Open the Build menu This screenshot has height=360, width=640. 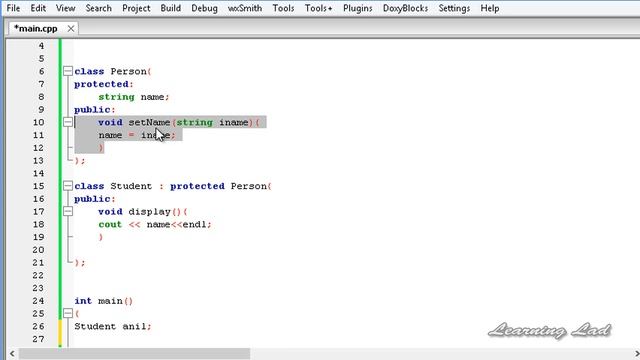171,8
